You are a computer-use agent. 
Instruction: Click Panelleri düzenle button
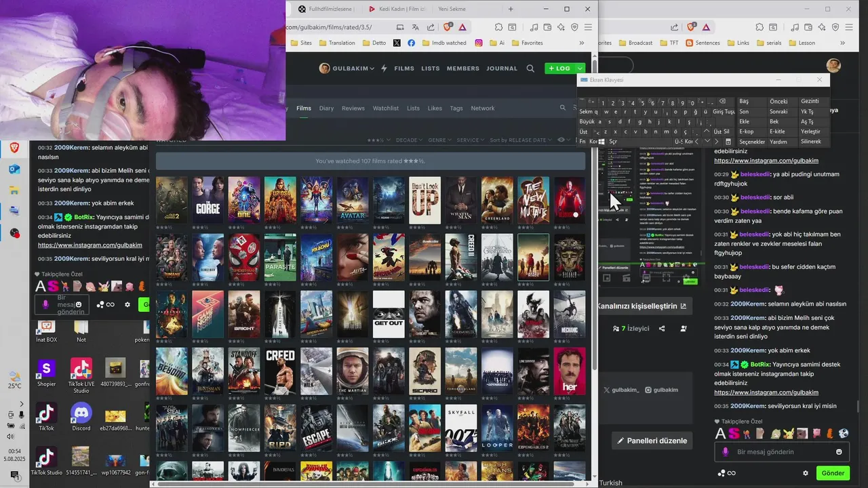652,440
